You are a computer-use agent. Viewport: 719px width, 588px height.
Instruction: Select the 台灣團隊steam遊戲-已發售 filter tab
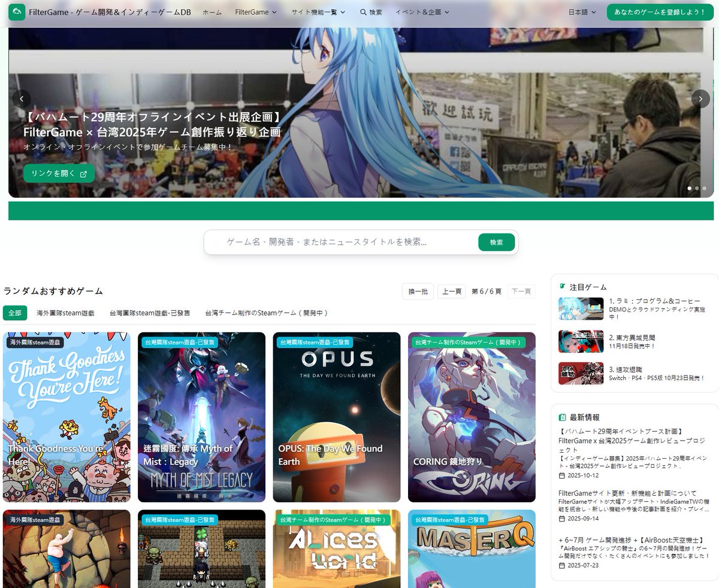coord(150,313)
